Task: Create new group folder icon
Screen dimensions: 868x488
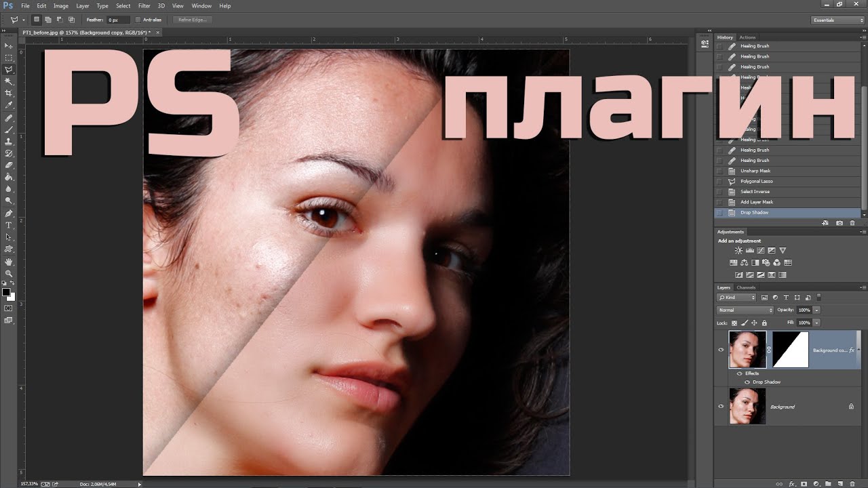Action: click(x=828, y=484)
